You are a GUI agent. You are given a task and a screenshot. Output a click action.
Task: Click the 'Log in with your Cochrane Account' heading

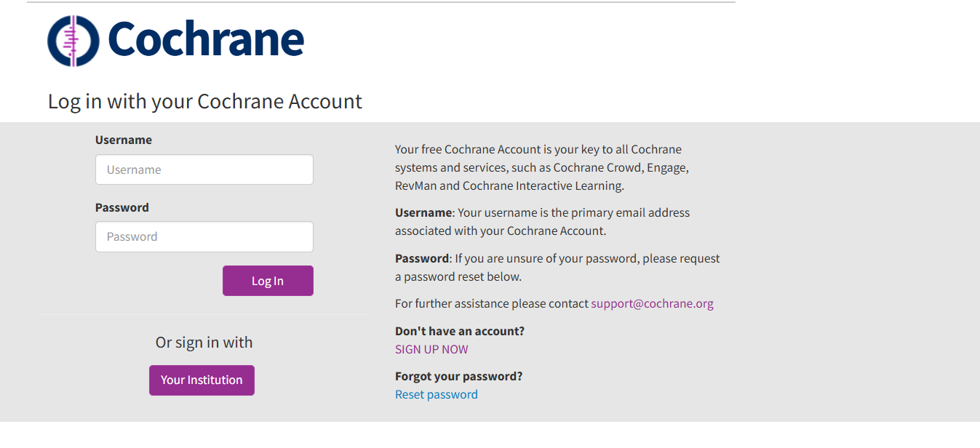coord(204,101)
